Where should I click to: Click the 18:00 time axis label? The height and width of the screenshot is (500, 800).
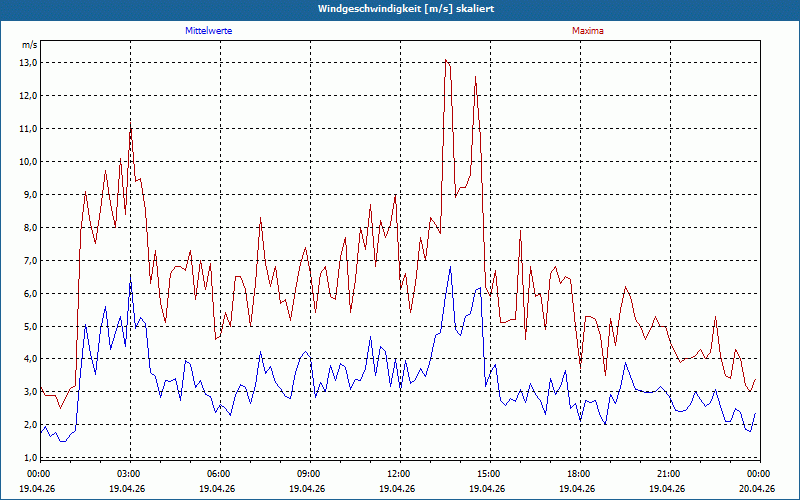[577, 474]
